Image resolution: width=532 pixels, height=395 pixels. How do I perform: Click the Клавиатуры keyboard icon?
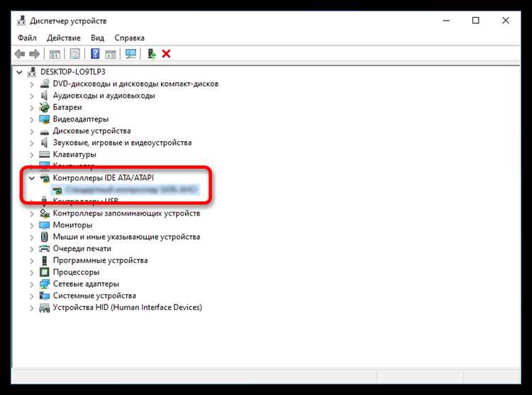click(x=45, y=155)
